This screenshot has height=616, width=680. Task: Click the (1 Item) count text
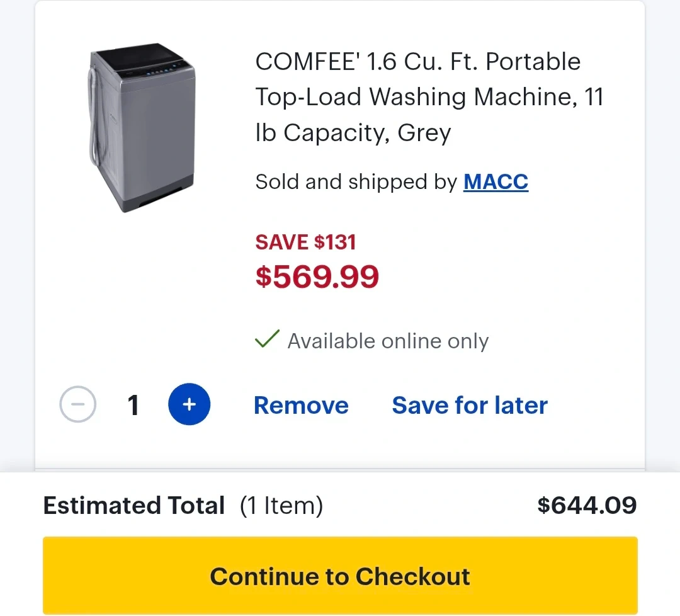coord(281,506)
